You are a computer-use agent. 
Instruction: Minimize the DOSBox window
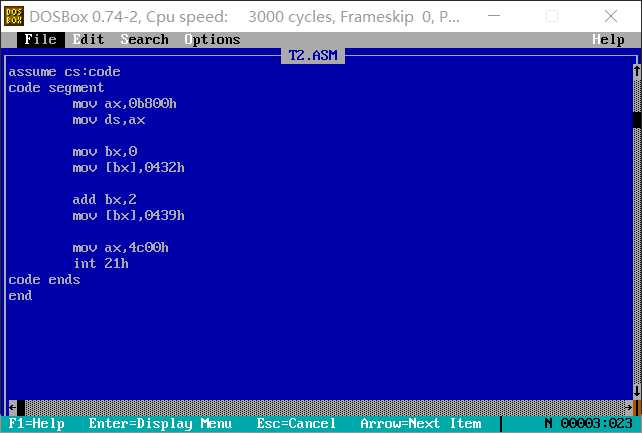[x=494, y=16]
